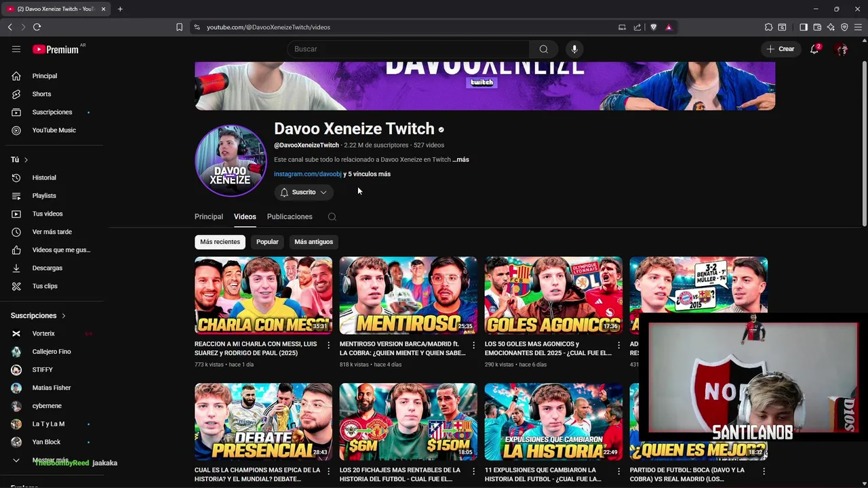
Task: Toggle the browser sidebar panel icon
Action: (x=804, y=27)
